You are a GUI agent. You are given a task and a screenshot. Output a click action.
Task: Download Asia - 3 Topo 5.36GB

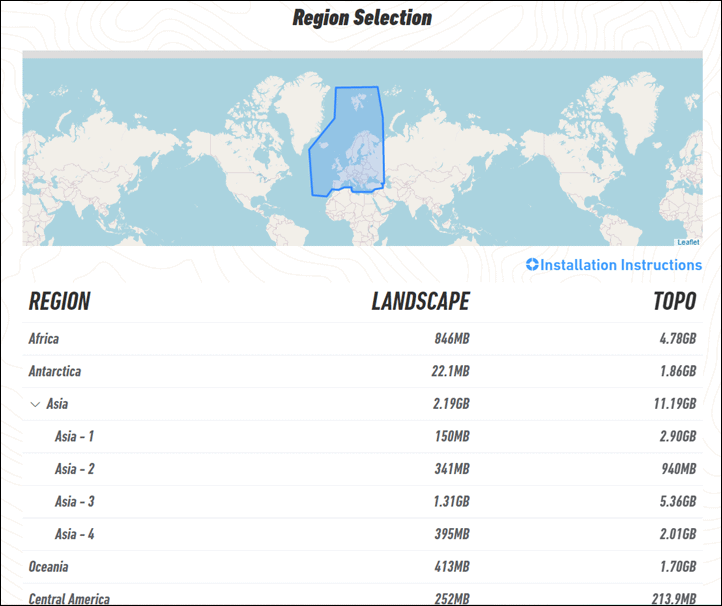678,501
